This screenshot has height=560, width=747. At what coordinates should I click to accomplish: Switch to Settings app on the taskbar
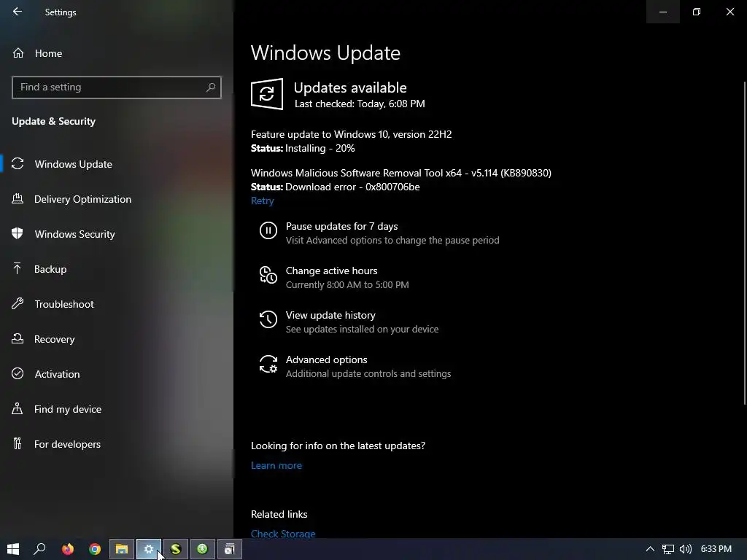(149, 549)
